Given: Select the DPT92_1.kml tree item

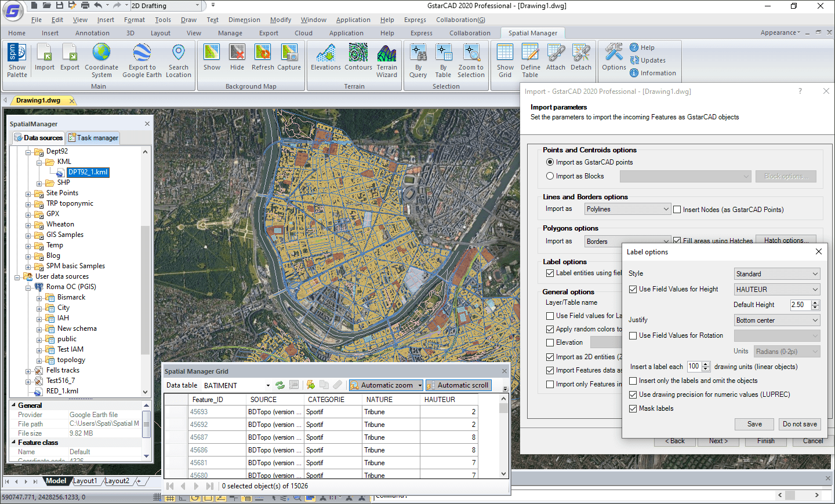Looking at the screenshot, I should (88, 172).
